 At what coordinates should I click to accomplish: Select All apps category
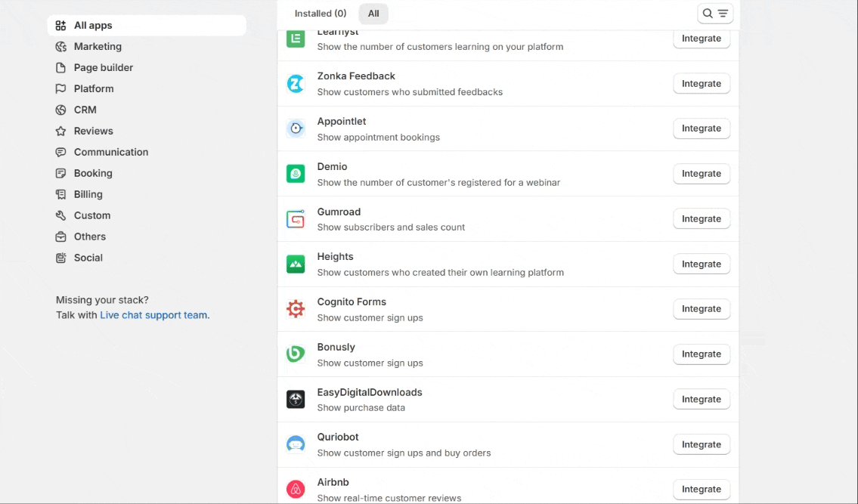coord(147,26)
